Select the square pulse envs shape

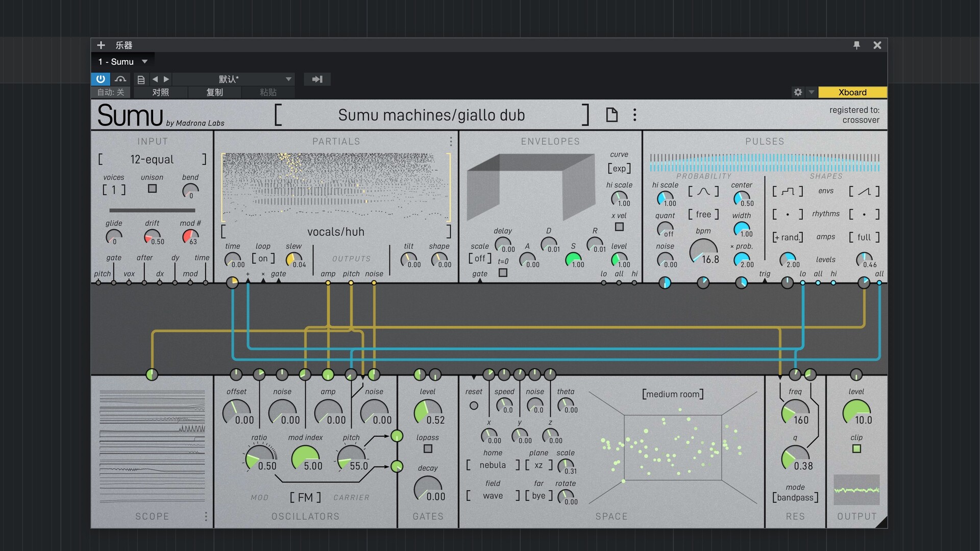pos(788,191)
